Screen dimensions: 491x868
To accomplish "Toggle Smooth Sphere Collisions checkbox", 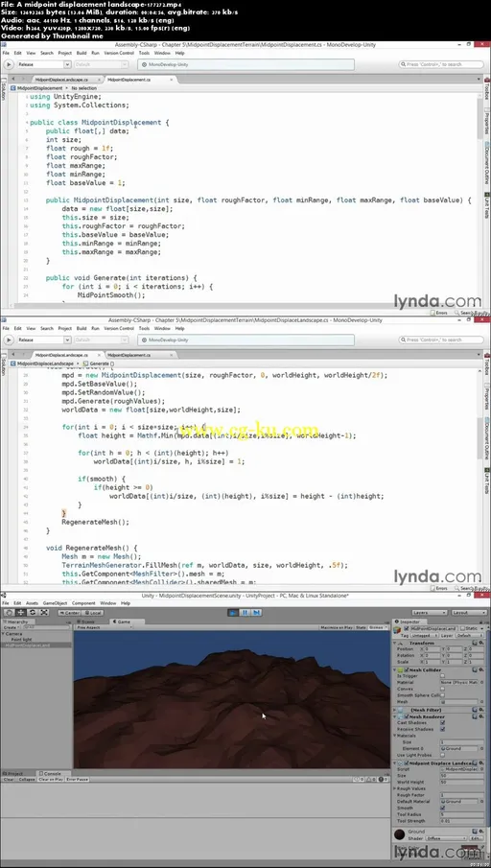I will pos(442,695).
